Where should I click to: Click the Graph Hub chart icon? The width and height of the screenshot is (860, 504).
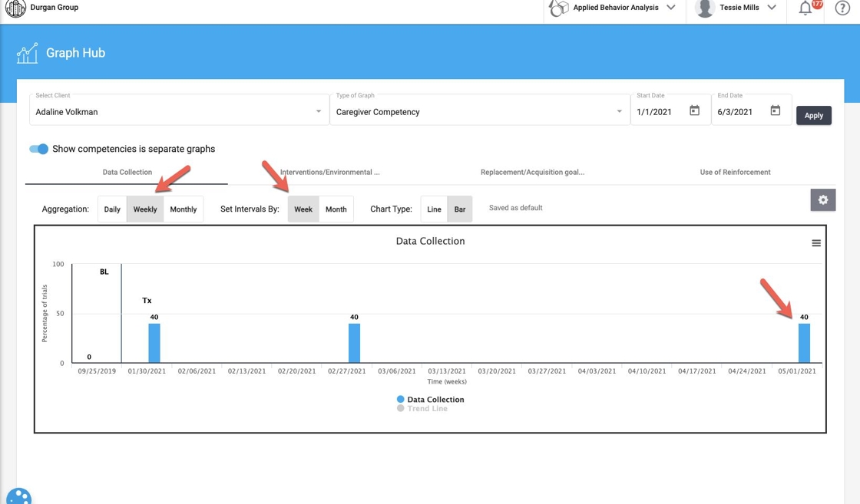click(x=28, y=53)
